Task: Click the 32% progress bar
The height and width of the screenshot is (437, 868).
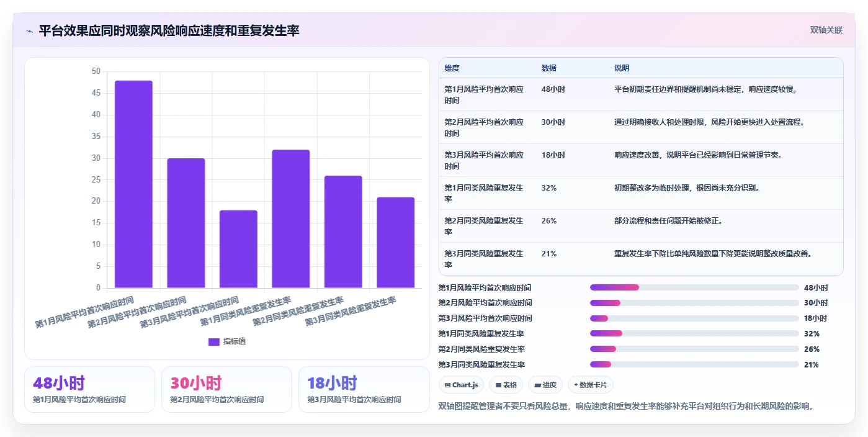Action: click(694, 334)
